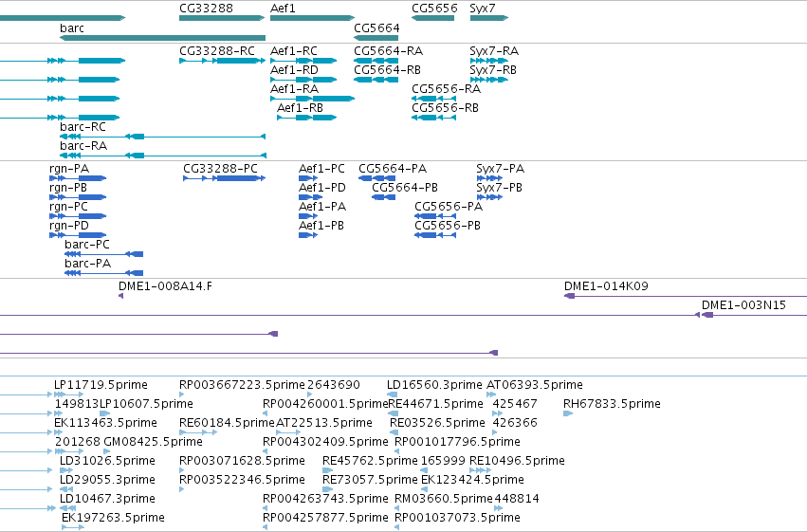The image size is (807, 532).
Task: Select transcript barc-RA
Action: 163,156
